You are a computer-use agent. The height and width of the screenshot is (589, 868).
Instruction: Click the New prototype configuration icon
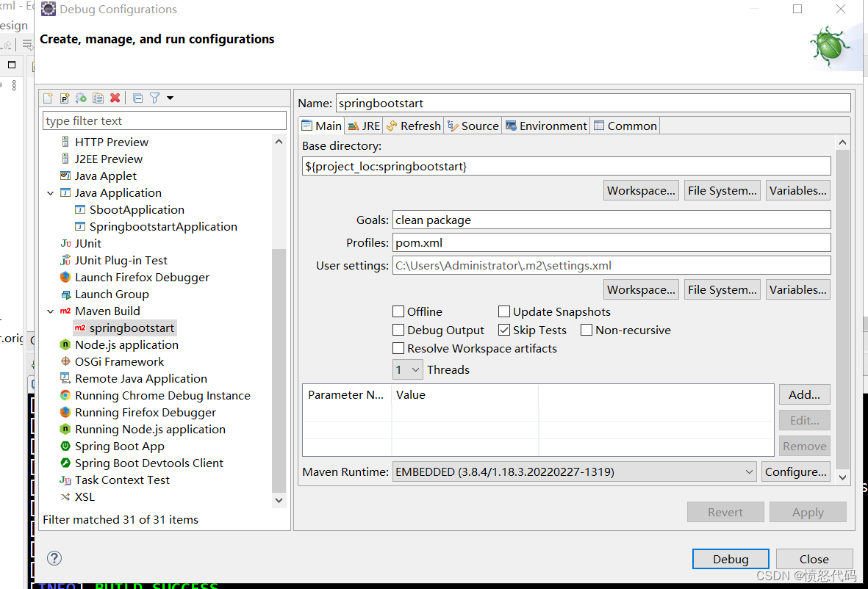tap(65, 98)
